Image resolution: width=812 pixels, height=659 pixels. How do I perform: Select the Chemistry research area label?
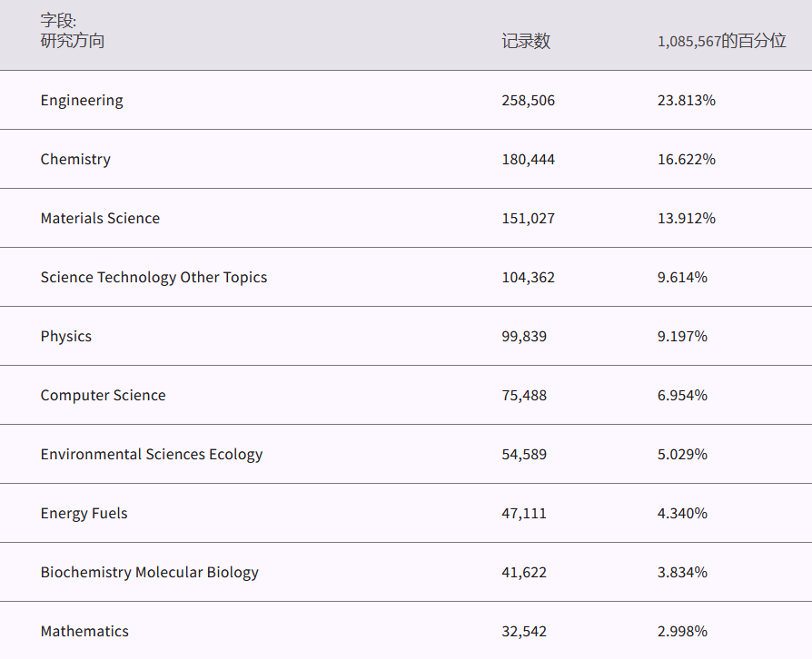point(75,160)
